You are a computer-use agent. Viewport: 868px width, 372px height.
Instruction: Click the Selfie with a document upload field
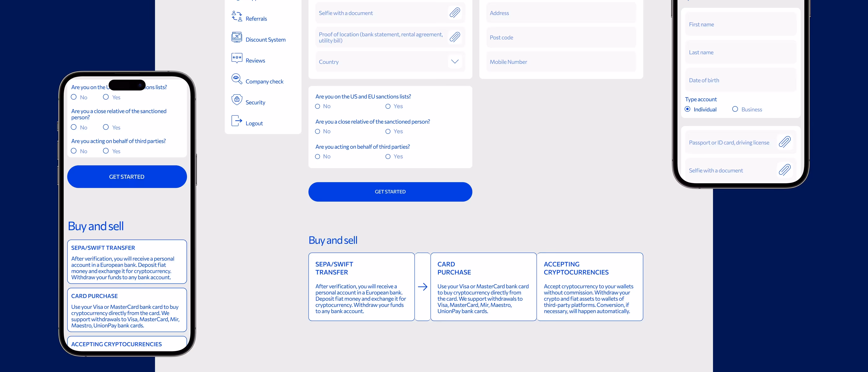point(390,13)
